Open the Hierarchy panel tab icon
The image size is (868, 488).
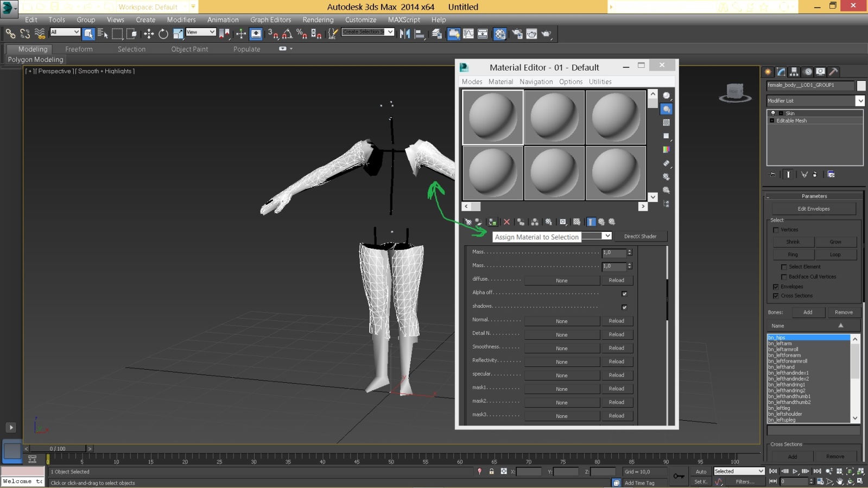(794, 72)
